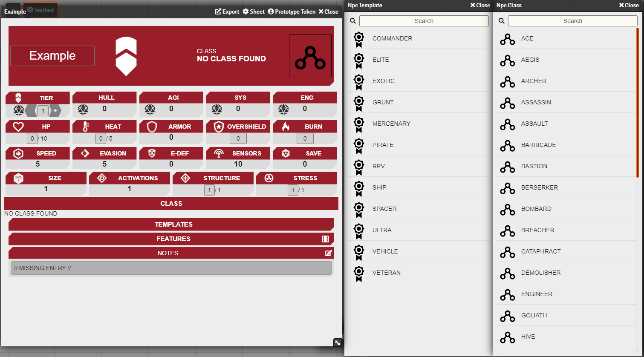Increase tier with the plus button
Image resolution: width=644 pixels, height=357 pixels.
tap(55, 111)
